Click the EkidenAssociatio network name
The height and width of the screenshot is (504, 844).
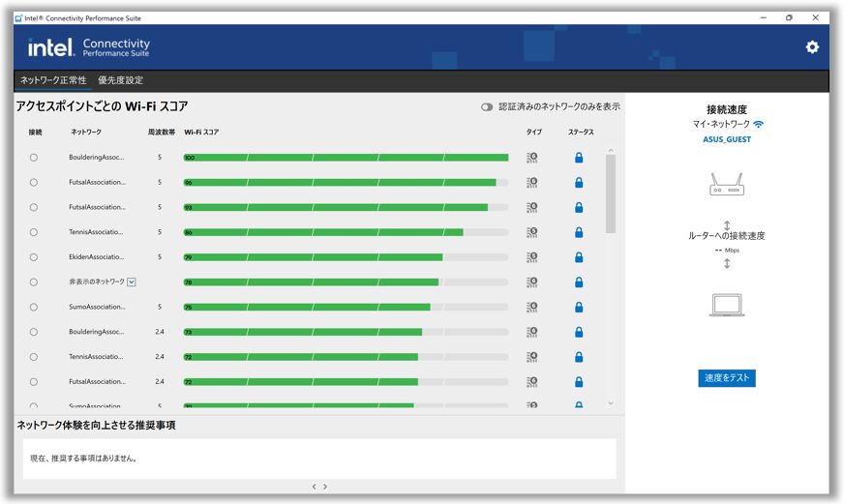tap(97, 257)
